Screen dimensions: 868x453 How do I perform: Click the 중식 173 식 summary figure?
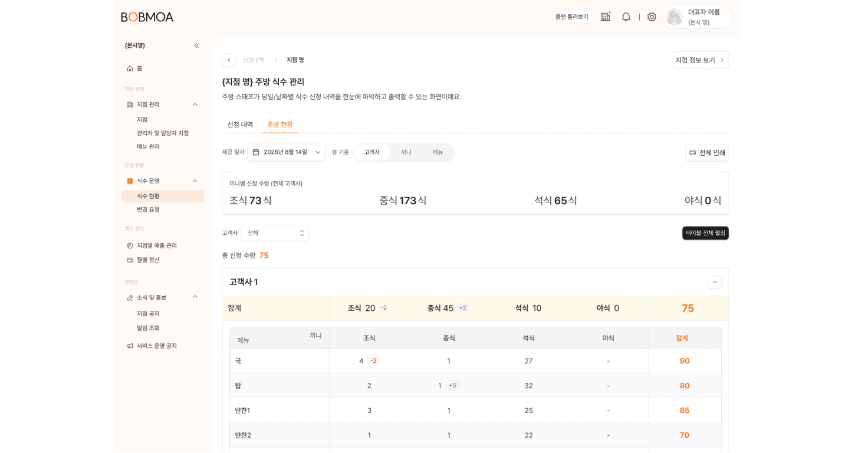[x=403, y=201]
